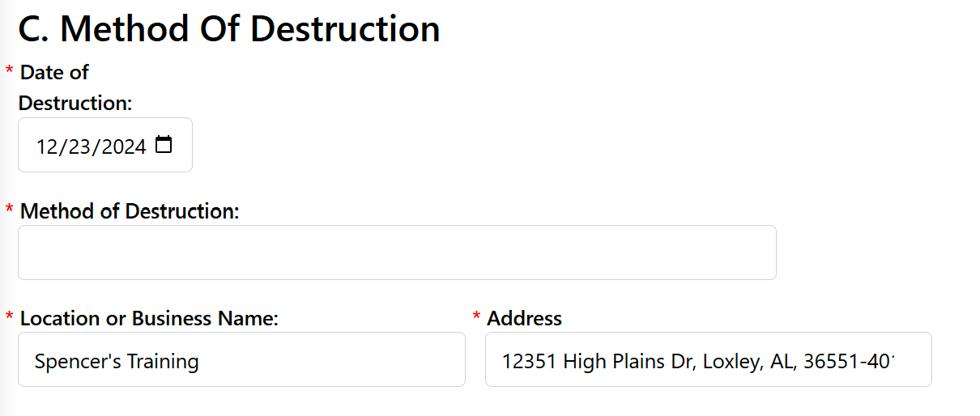Image resolution: width=980 pixels, height=416 pixels.
Task: Focus the empty Method of Destruction field
Action: [397, 253]
